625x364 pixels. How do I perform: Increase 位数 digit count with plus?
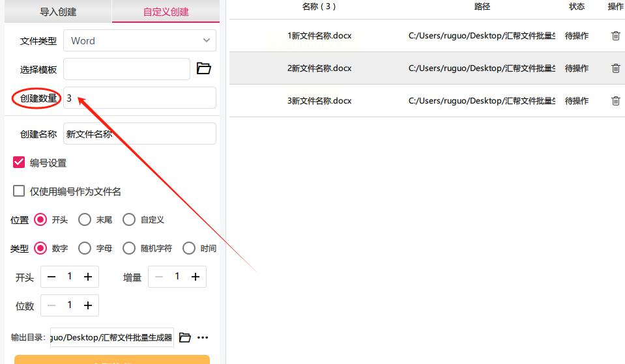pos(88,305)
